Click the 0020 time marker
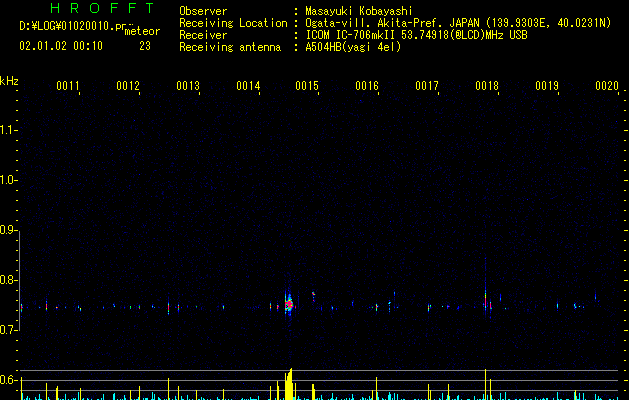Image resolution: width=629 pixels, height=400 pixels. tap(607, 86)
